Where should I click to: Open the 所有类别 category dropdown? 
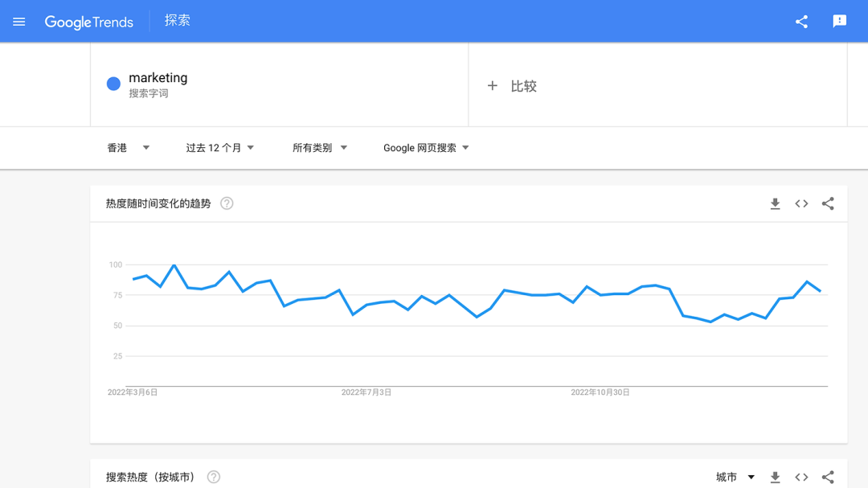coord(319,148)
